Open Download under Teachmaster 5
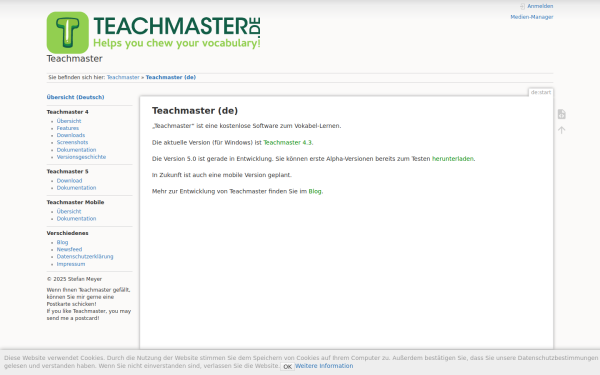The image size is (600, 375). pos(69,181)
